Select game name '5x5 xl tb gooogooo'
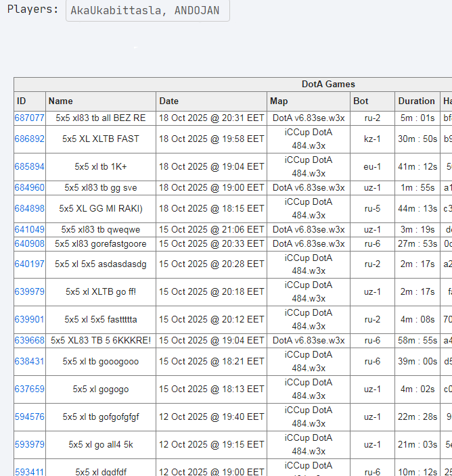Viewport: 452px width, 476px height. click(101, 361)
